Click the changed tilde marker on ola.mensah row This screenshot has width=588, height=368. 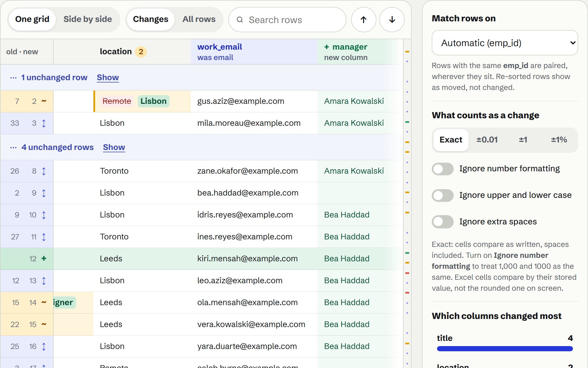[44, 302]
